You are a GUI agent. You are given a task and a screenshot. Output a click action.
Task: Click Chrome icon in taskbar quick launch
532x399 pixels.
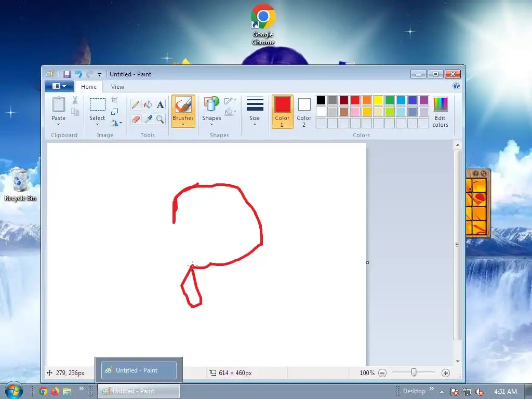[43, 392]
